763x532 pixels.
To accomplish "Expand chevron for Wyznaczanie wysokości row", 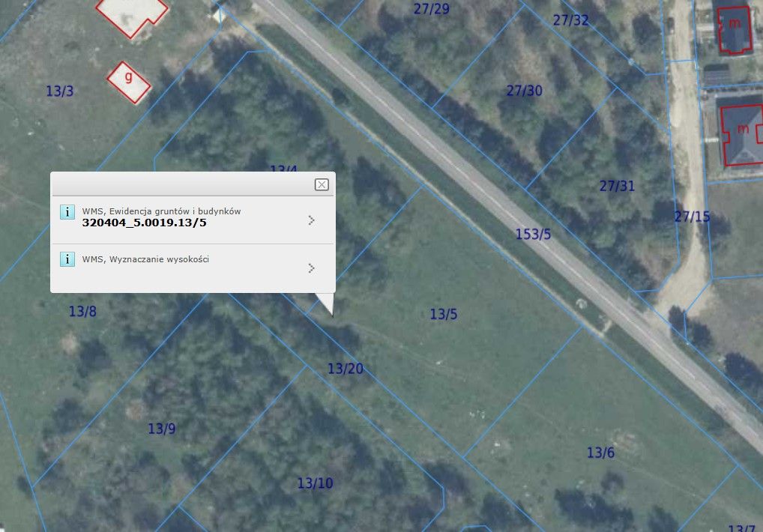I will [312, 268].
